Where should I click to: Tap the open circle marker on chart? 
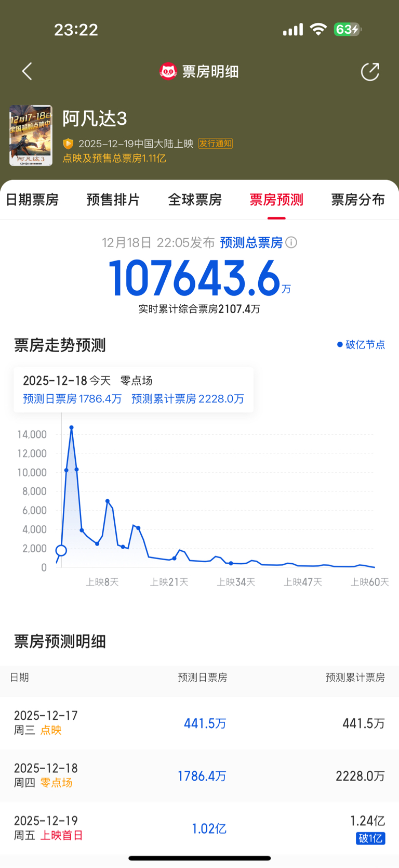[61, 550]
